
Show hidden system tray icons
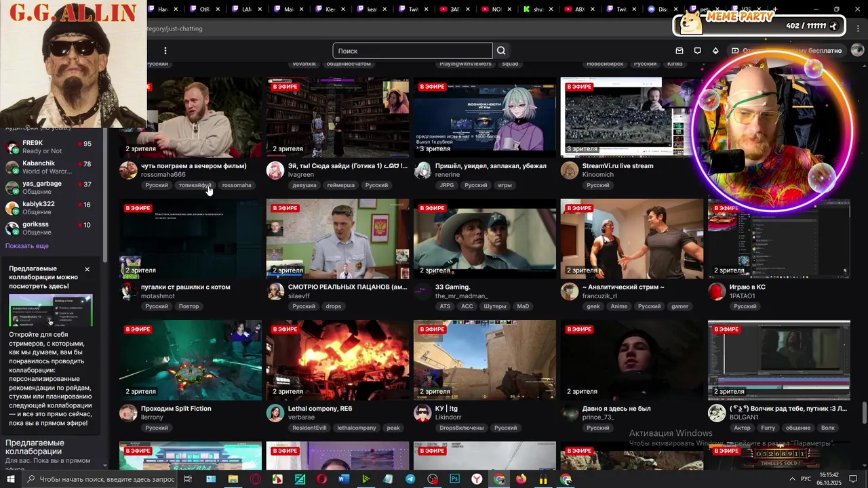coord(792,479)
